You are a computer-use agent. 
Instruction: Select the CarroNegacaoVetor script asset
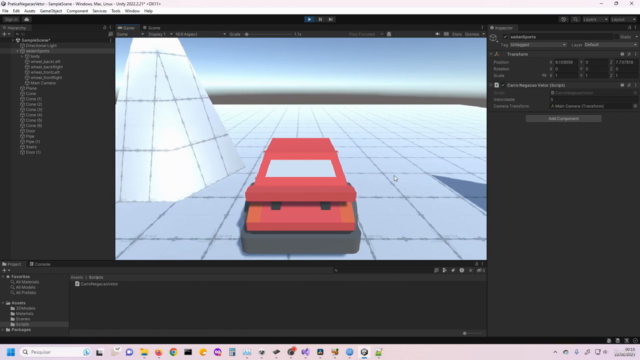tap(96, 284)
